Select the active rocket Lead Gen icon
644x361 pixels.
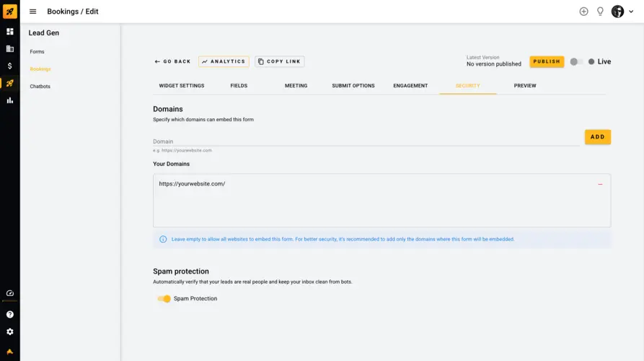[10, 83]
